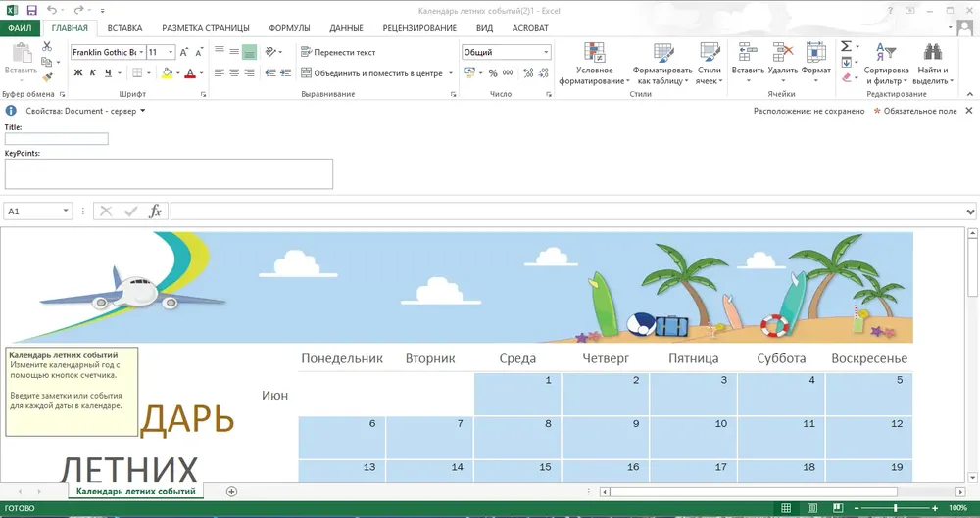The image size is (980, 518).
Task: Open the font name dropdown
Action: click(142, 52)
